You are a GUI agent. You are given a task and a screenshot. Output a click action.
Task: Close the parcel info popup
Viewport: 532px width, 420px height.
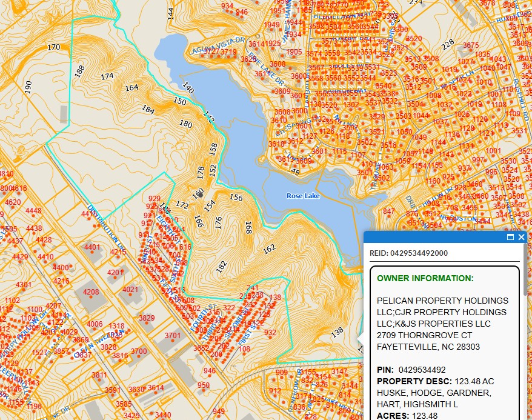coord(522,237)
